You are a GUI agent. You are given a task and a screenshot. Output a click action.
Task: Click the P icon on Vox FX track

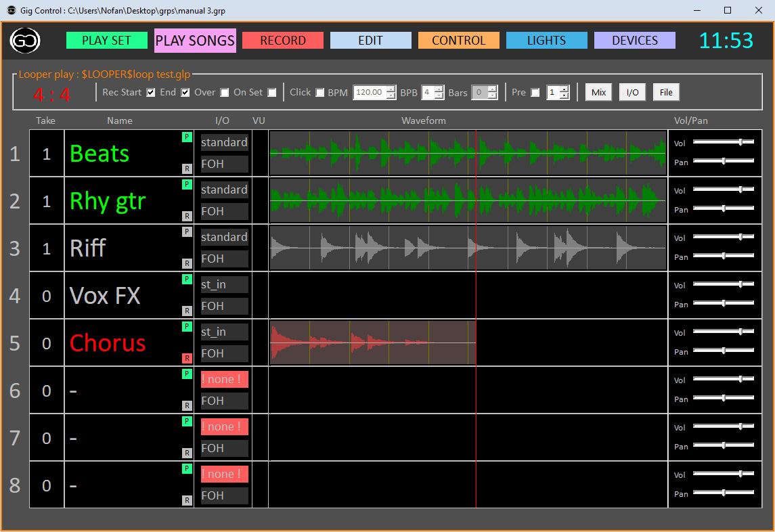[187, 279]
